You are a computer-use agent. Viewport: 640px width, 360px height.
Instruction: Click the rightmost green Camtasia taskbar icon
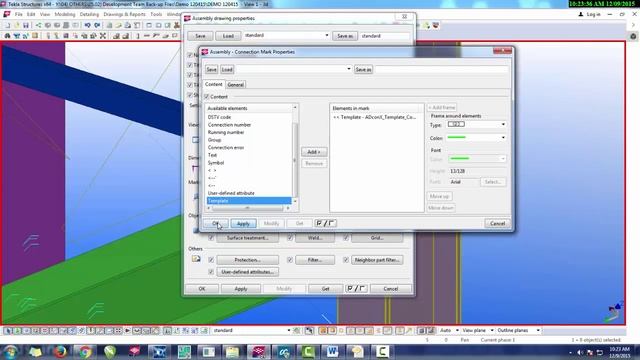382,352
